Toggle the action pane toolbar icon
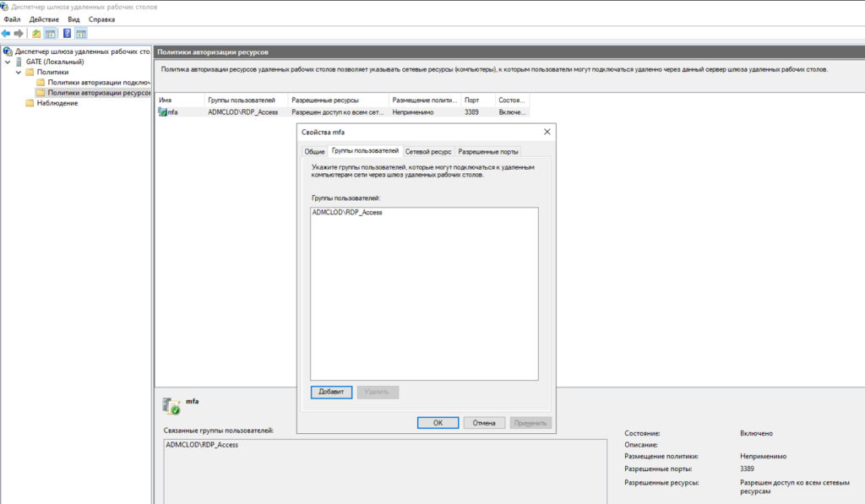865x504 pixels. [81, 34]
